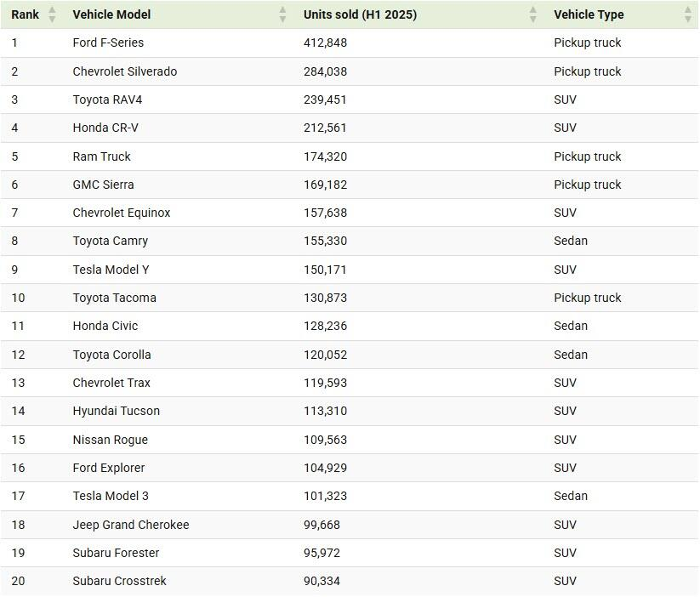Click the Units sold (H1 2025) header label
Image resolution: width=700 pixels, height=597 pixels.
(x=360, y=14)
